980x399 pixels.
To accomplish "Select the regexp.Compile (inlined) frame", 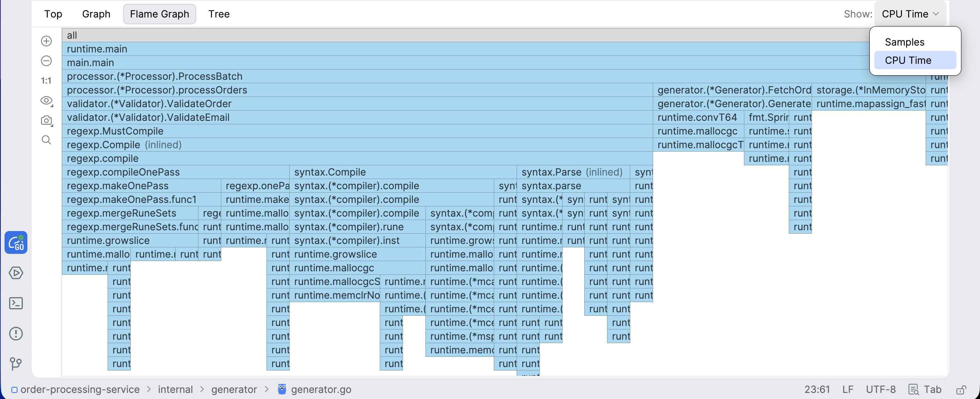I will (x=358, y=145).
